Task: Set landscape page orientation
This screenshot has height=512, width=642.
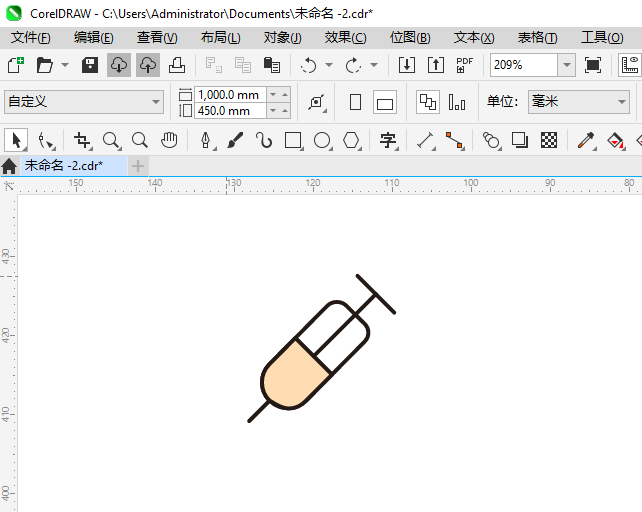Action: click(x=385, y=102)
